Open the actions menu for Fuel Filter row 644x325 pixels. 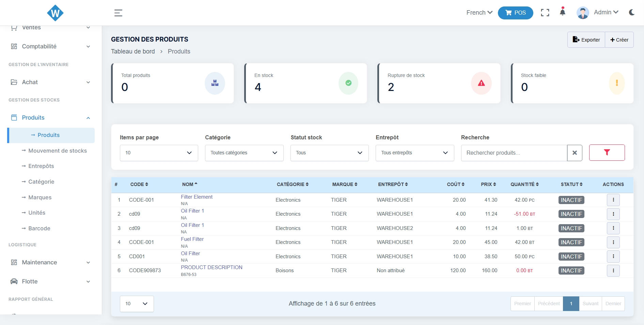(x=614, y=243)
